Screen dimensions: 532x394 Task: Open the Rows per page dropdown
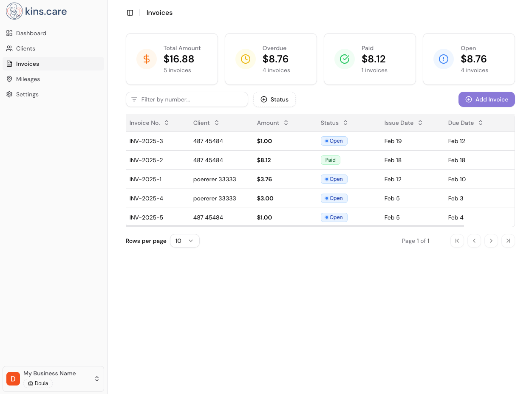tap(184, 241)
